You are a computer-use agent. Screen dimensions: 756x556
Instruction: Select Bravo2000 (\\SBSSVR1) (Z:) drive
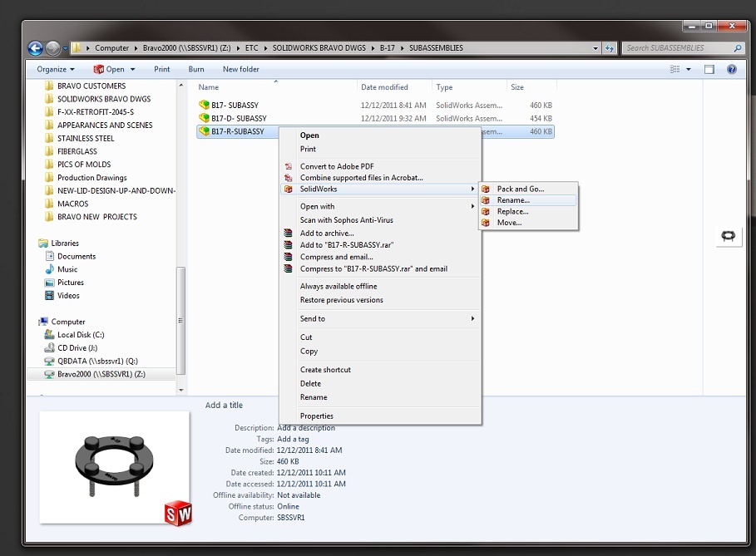101,374
